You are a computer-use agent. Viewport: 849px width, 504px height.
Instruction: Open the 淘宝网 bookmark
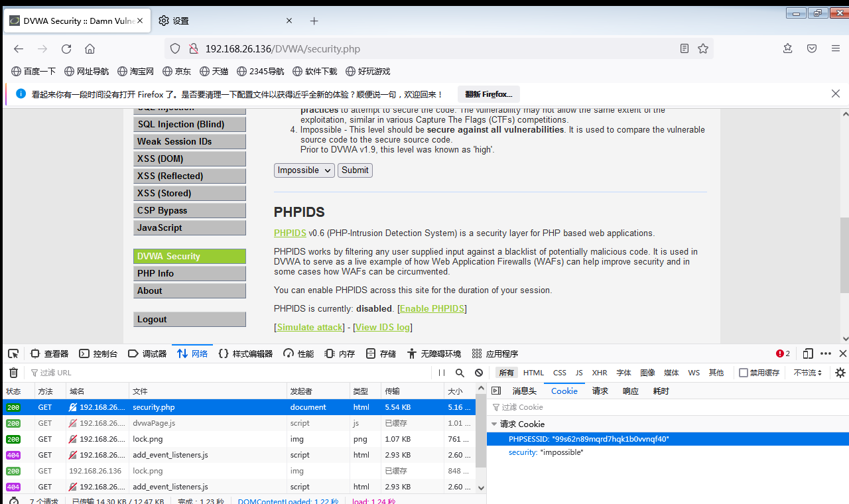point(136,71)
